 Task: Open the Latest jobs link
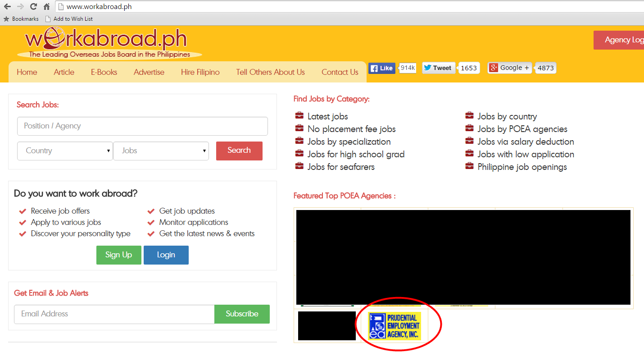click(328, 117)
